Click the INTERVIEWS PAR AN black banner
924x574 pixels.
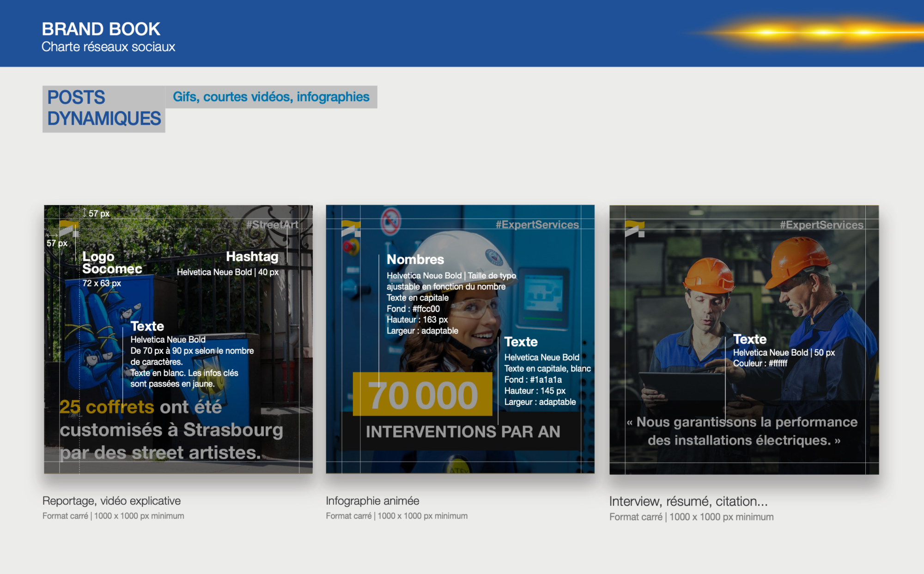pyautogui.click(x=463, y=432)
